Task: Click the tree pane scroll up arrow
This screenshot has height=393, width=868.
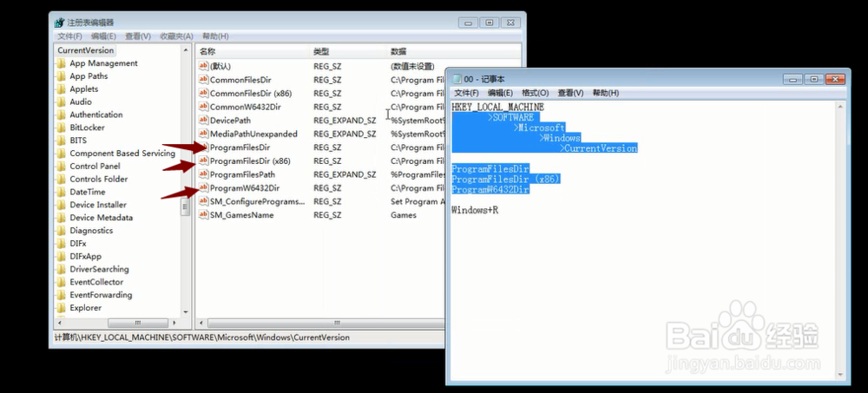Action: [186, 50]
